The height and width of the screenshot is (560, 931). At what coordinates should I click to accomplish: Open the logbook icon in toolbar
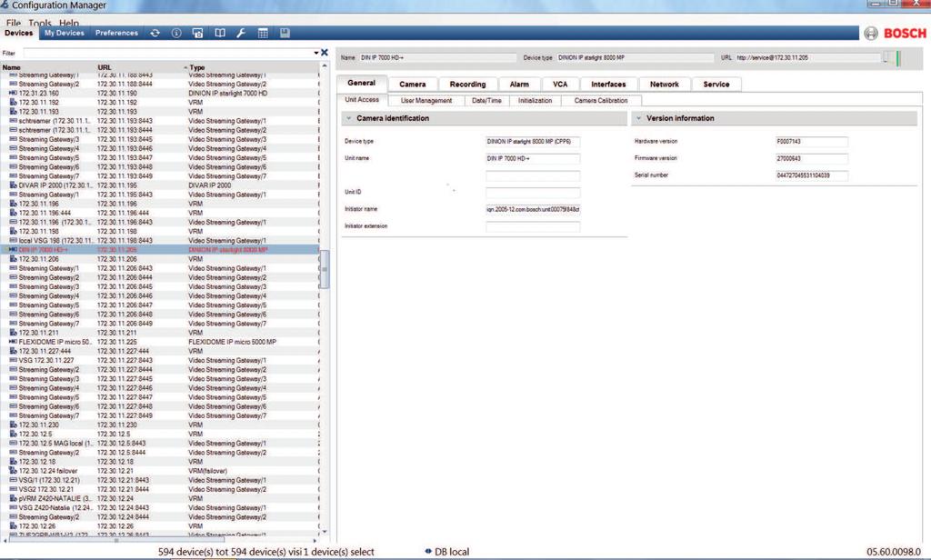click(x=220, y=34)
